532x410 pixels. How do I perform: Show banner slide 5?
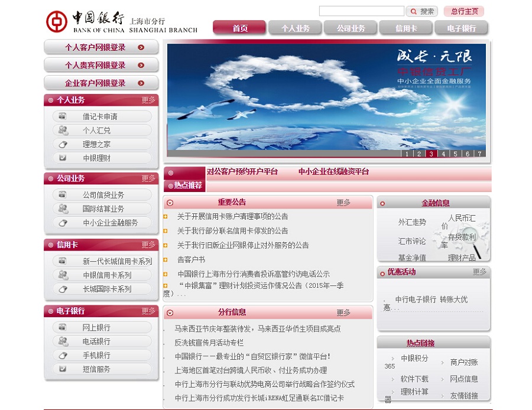point(455,154)
